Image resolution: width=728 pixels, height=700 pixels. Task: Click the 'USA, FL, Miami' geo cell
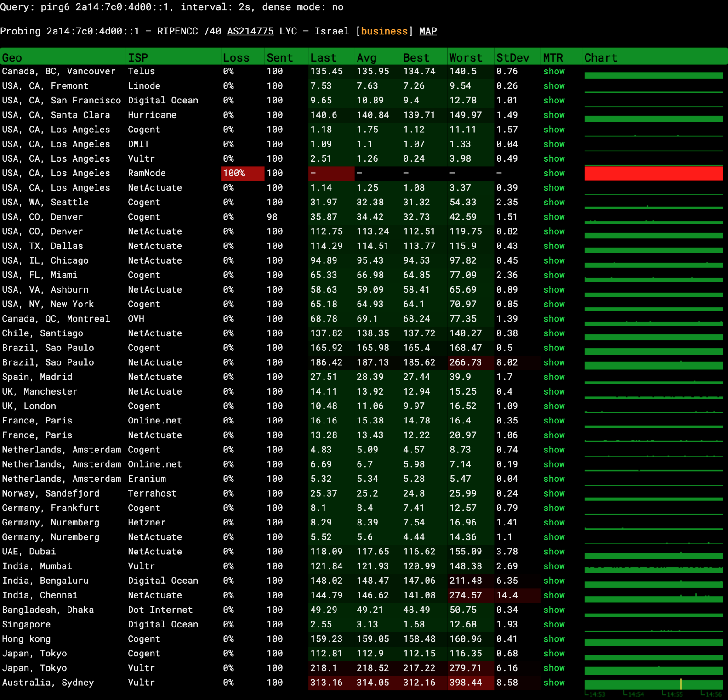pos(40,275)
